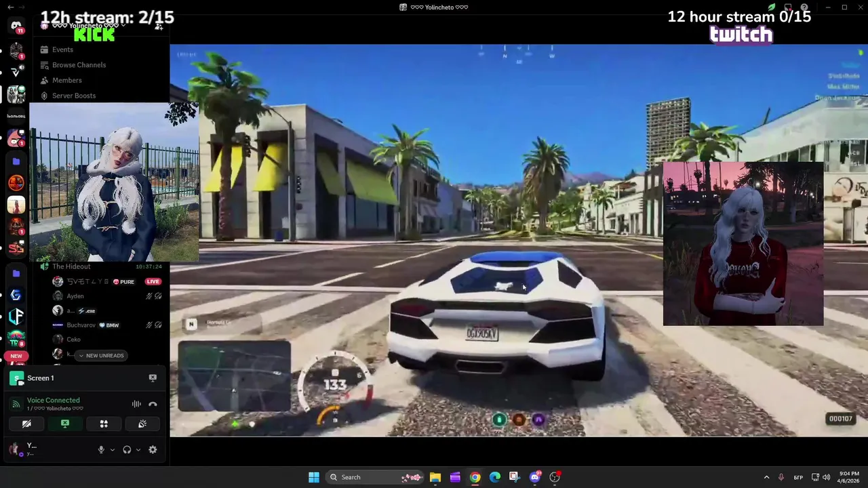
Task: Open own user avatar profile panel
Action: point(15,449)
